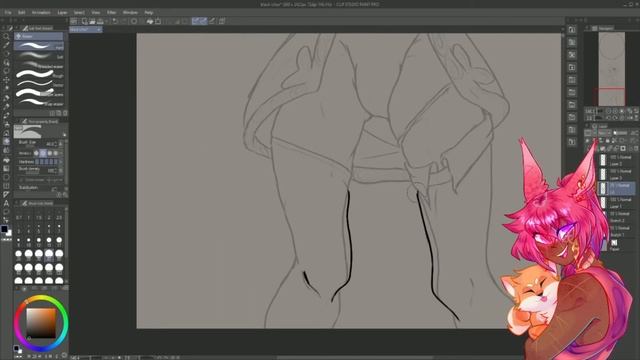Select the Frame border tool icon

click(x=6, y=186)
